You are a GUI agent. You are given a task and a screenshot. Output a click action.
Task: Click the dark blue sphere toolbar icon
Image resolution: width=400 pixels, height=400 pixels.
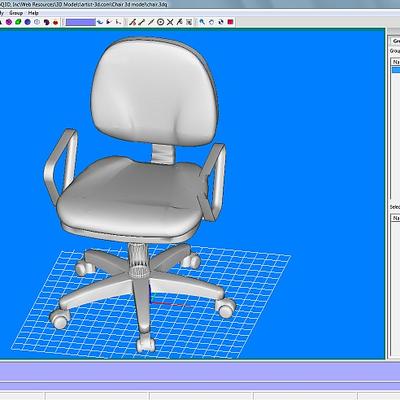(28, 22)
